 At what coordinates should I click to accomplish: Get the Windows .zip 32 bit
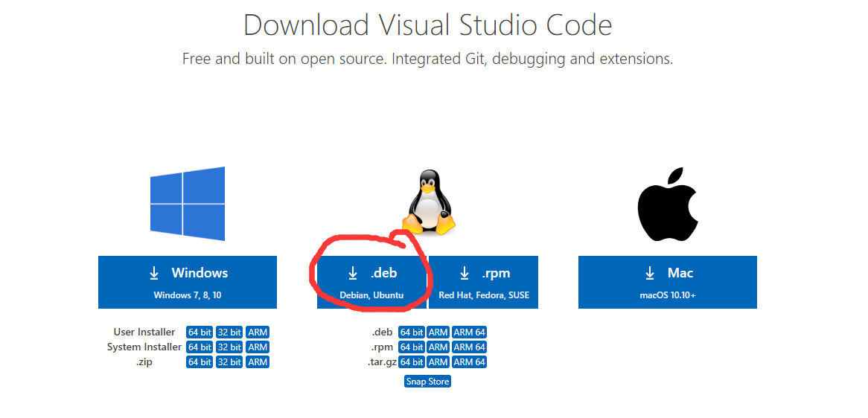point(229,362)
